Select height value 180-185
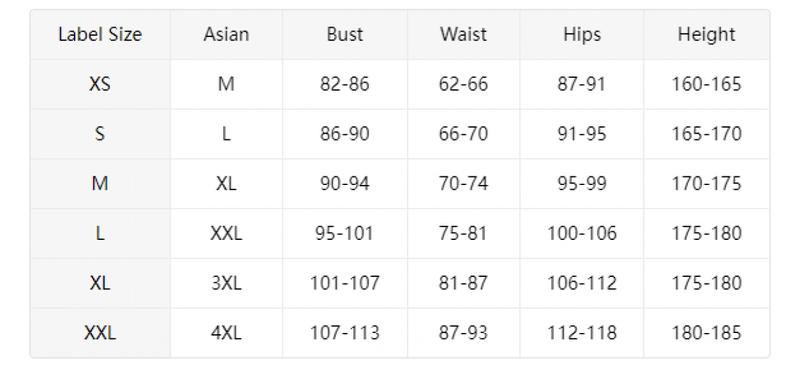This screenshot has width=800, height=370. [706, 333]
